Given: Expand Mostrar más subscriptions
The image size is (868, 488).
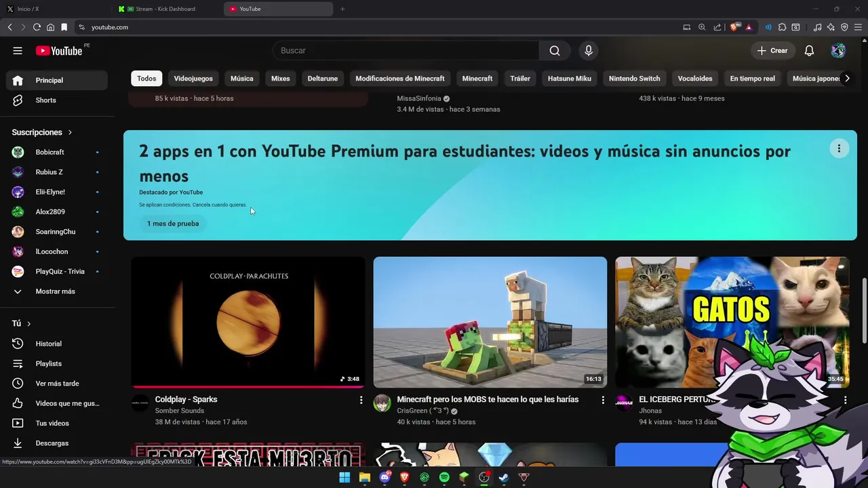Looking at the screenshot, I should click(57, 291).
